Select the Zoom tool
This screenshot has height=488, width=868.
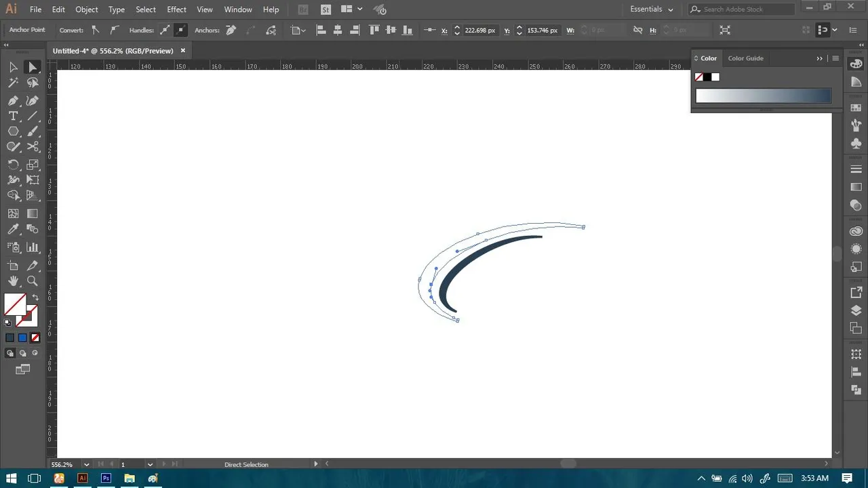[x=32, y=281]
